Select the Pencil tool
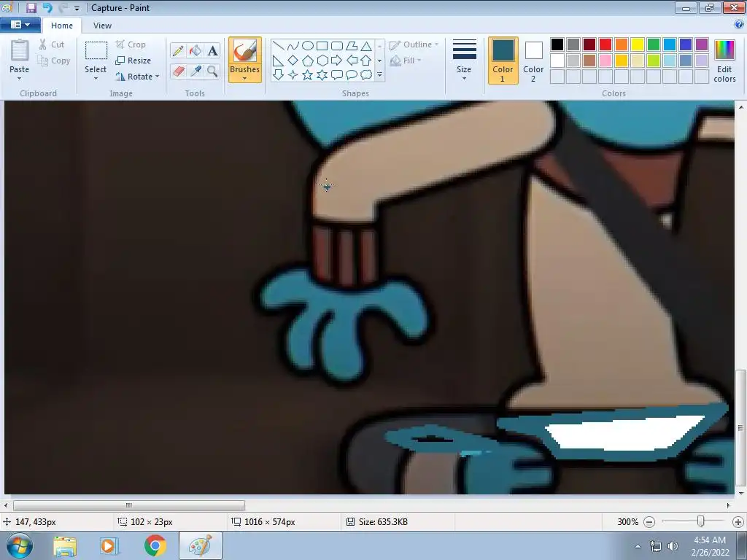The height and width of the screenshot is (560, 747). click(x=178, y=50)
